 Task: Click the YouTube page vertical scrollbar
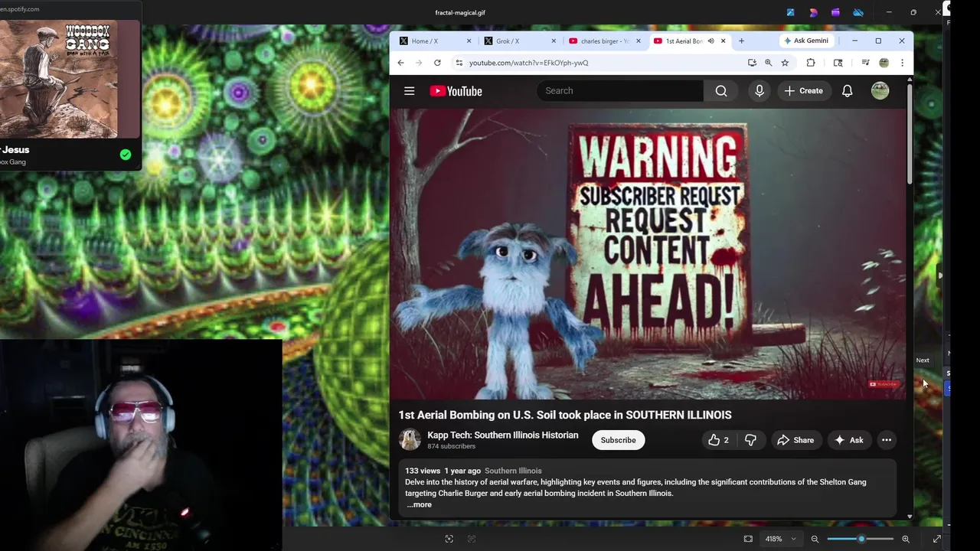[x=910, y=134]
